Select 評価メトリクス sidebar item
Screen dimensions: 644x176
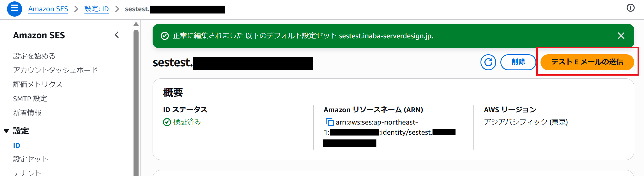tap(38, 84)
